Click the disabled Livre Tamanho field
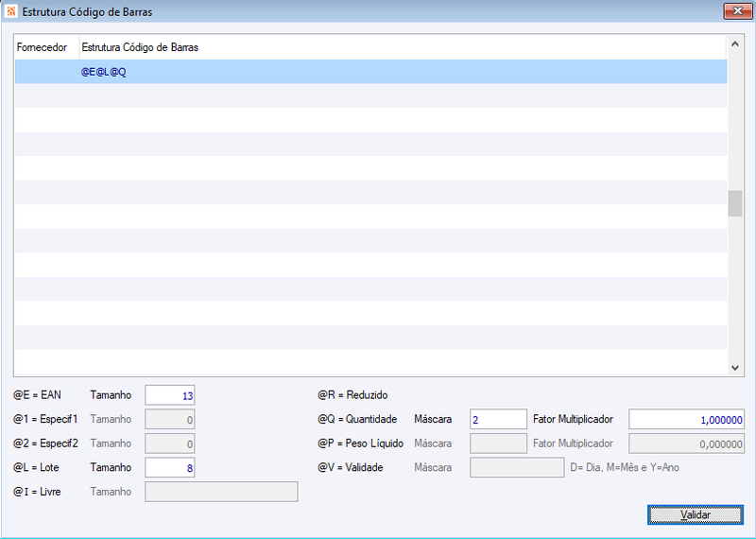Viewport: 756px width, 539px height. pos(221,492)
